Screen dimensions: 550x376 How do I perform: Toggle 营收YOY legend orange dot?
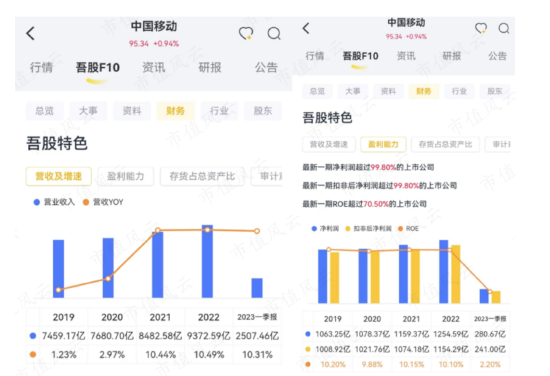click(x=86, y=202)
